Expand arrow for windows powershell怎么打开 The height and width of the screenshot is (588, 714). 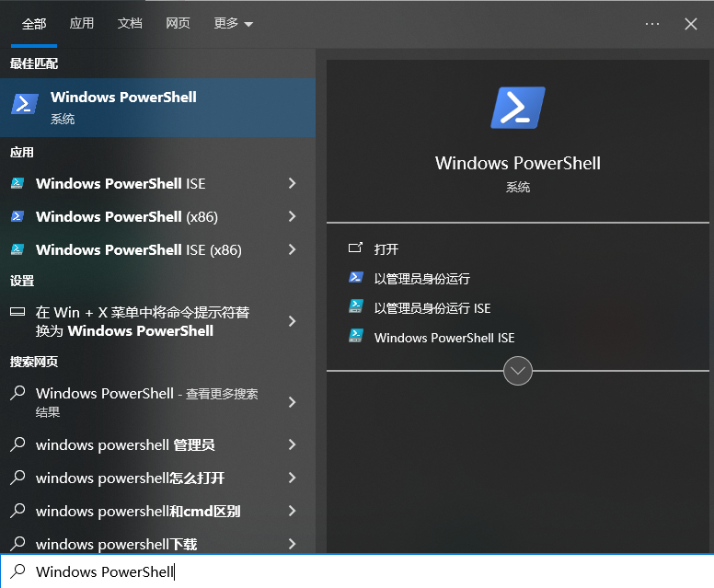point(293,478)
